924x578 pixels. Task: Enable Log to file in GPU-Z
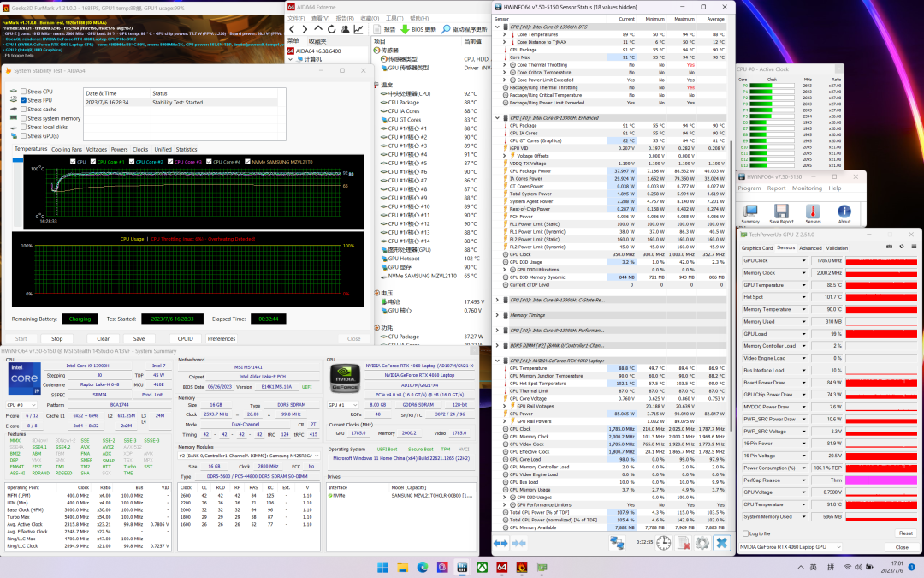pos(745,533)
